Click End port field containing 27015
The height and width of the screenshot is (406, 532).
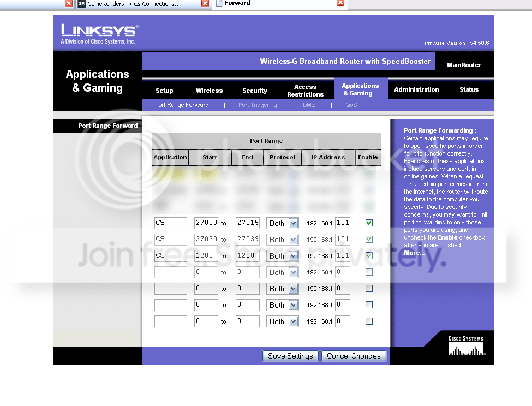(x=248, y=223)
